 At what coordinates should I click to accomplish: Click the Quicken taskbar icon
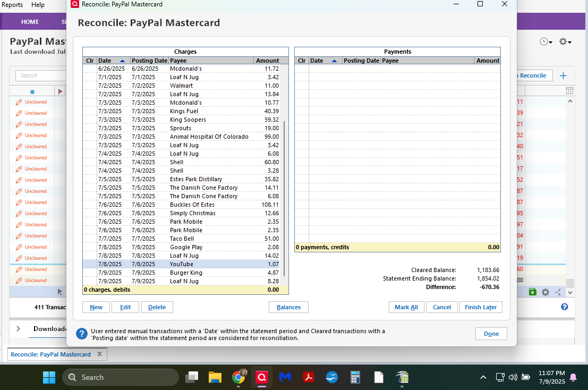point(262,377)
